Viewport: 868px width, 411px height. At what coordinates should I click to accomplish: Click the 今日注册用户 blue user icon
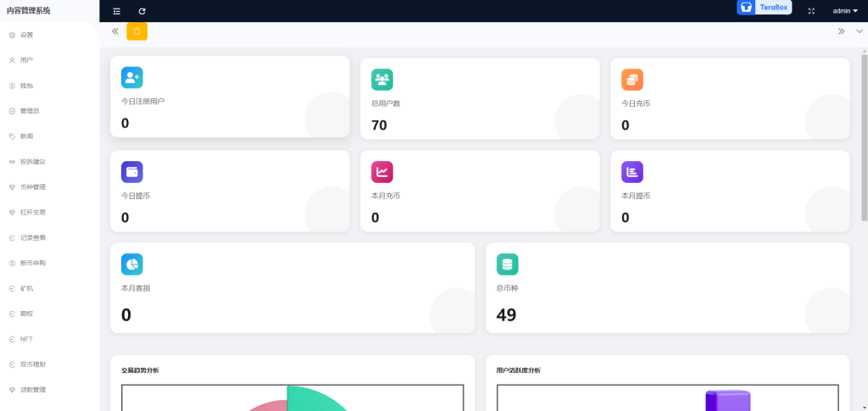[x=132, y=78]
